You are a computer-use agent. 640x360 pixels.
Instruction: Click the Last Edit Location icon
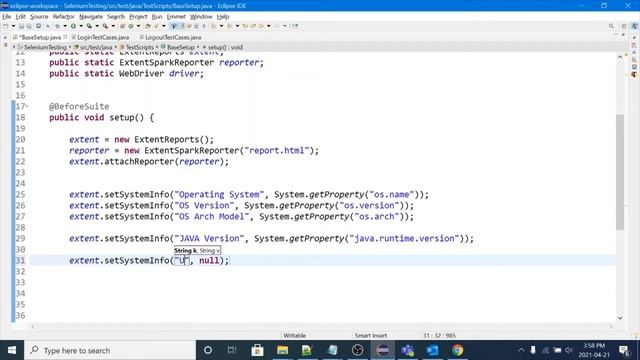tap(245, 26)
